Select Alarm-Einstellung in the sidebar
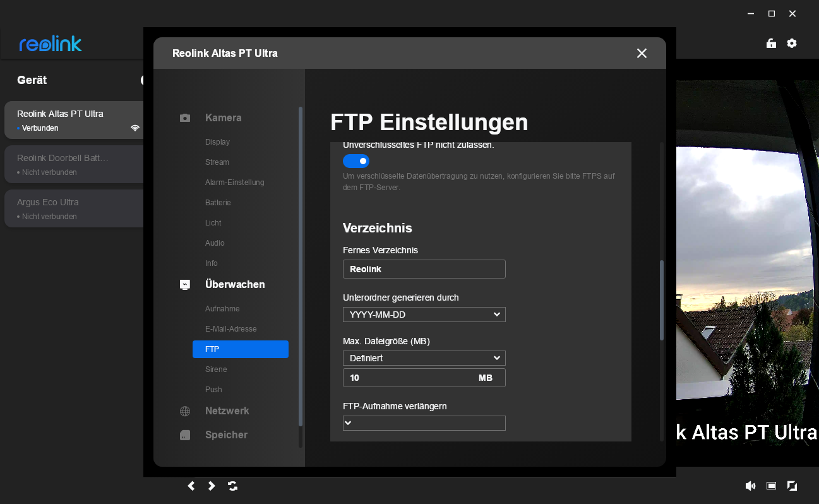The height and width of the screenshot is (504, 819). [x=234, y=183]
